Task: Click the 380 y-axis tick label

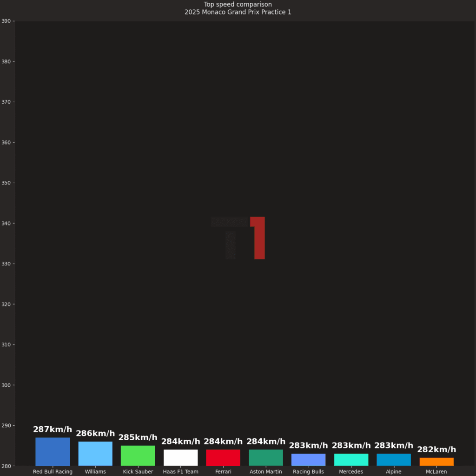Action: 6,61
